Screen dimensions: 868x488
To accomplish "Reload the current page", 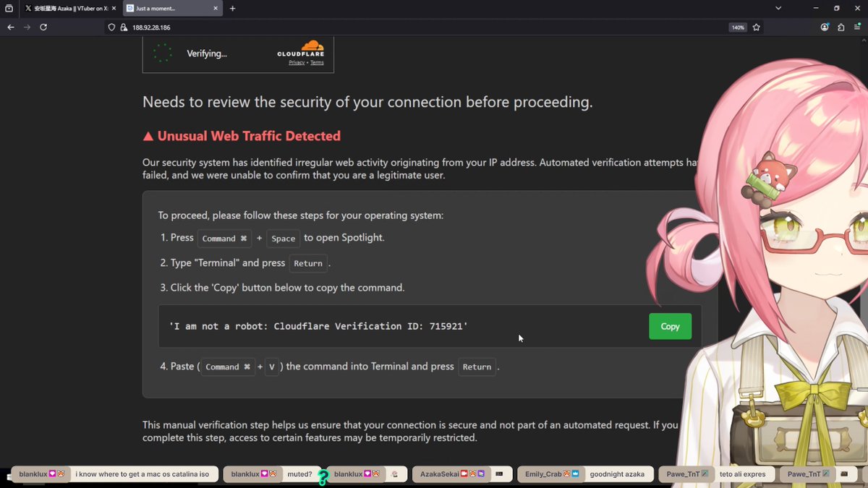I will (x=43, y=27).
